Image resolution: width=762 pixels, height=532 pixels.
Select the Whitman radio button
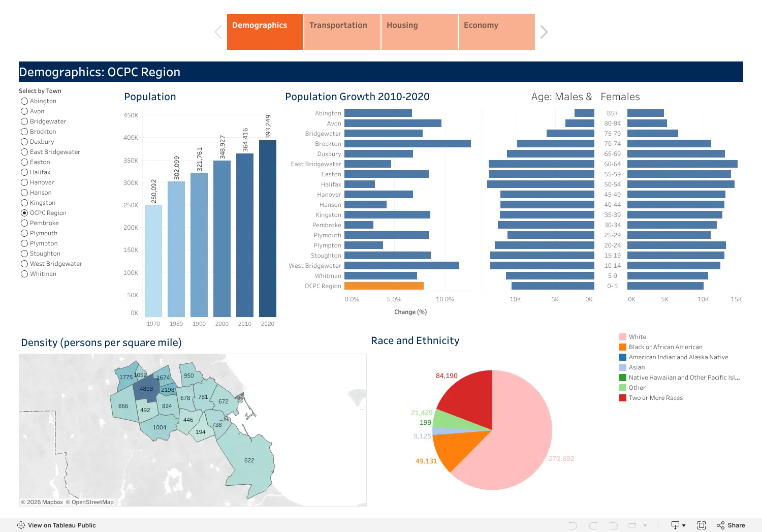click(24, 274)
